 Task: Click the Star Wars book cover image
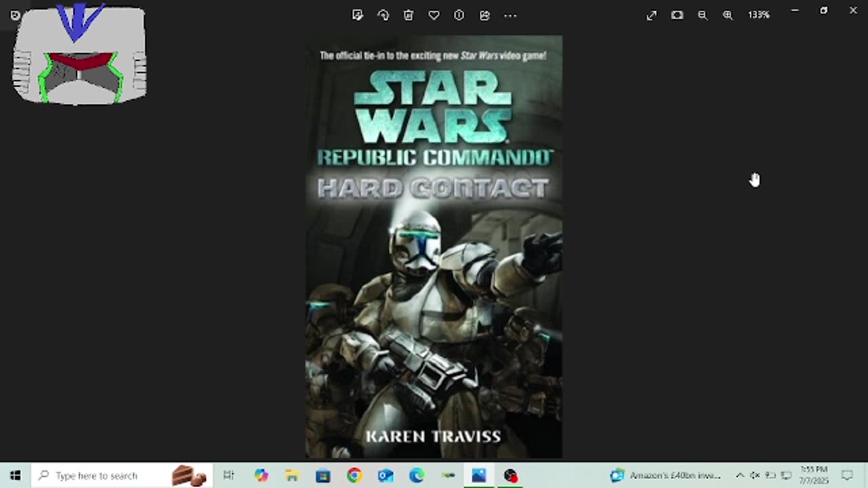click(434, 247)
